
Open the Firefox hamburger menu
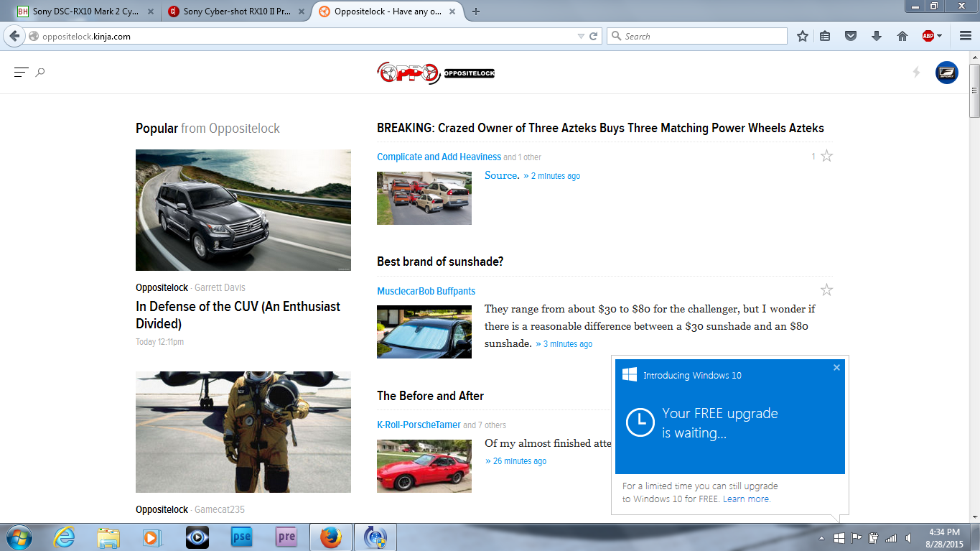click(965, 36)
